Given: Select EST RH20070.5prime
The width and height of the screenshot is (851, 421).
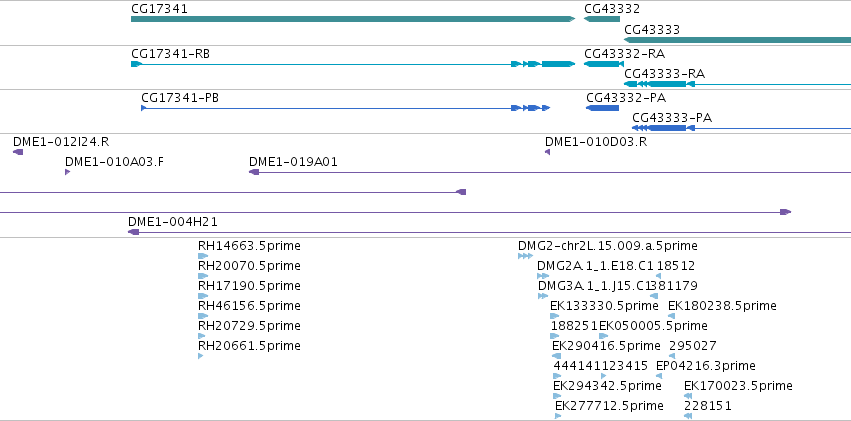Looking at the screenshot, I should point(203,276).
